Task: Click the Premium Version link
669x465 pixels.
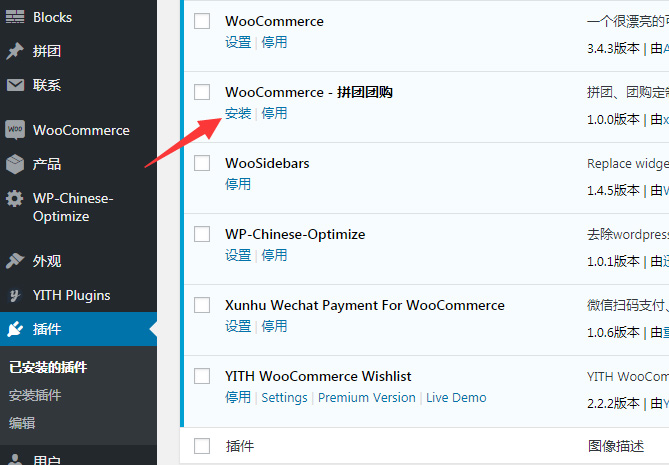Action: 366,398
